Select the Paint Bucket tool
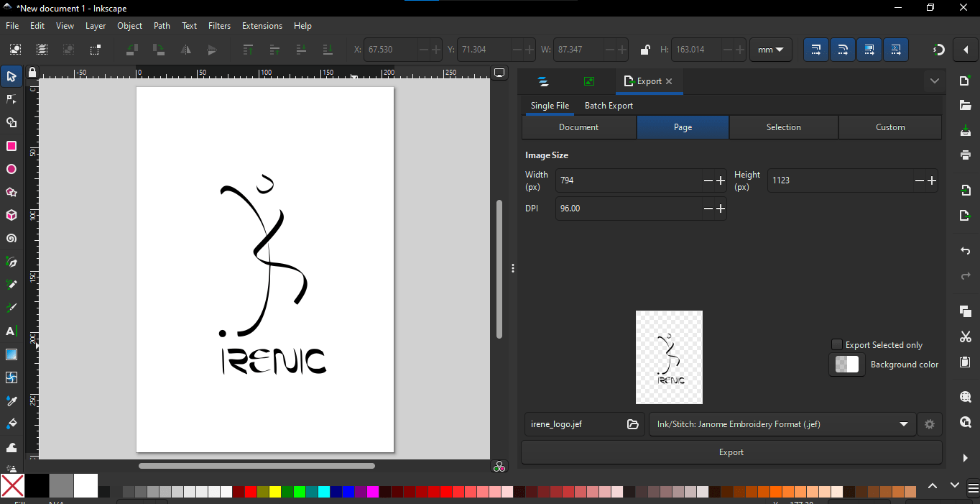The height and width of the screenshot is (504, 980). click(x=11, y=424)
